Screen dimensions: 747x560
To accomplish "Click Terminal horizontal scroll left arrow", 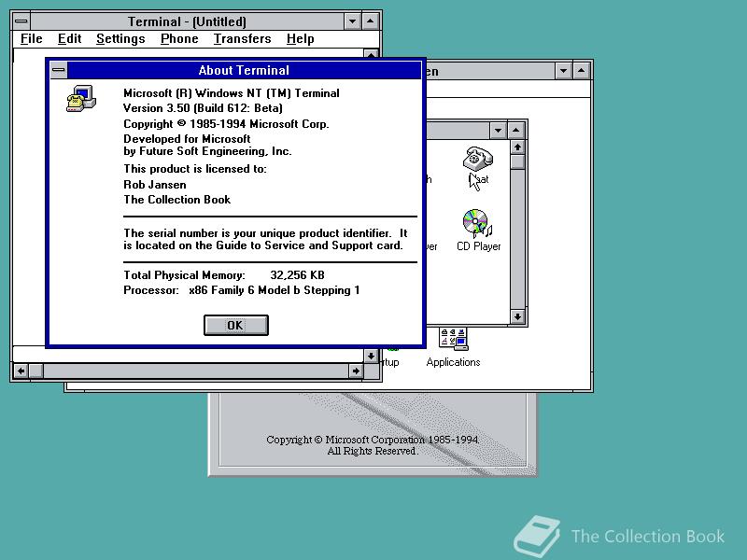I will [21, 371].
